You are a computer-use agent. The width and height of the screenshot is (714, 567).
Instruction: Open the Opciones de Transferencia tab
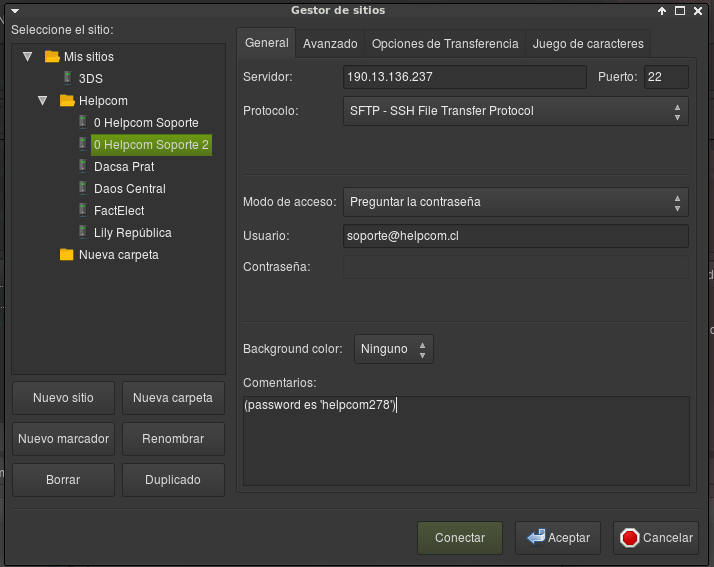point(445,44)
